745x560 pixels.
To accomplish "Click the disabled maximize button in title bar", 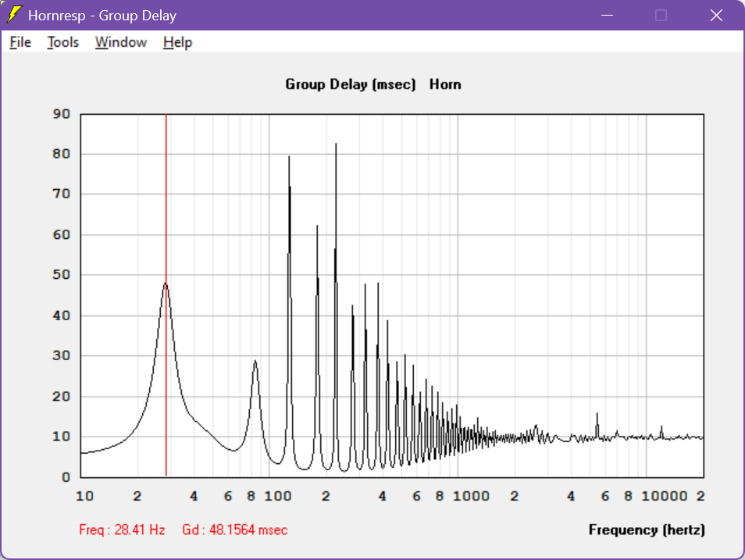I will (661, 15).
